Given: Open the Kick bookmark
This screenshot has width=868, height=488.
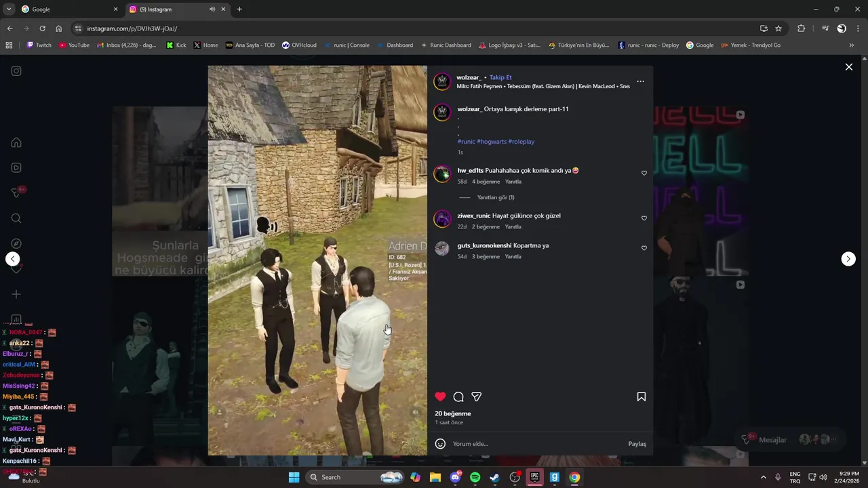Looking at the screenshot, I should [x=176, y=45].
